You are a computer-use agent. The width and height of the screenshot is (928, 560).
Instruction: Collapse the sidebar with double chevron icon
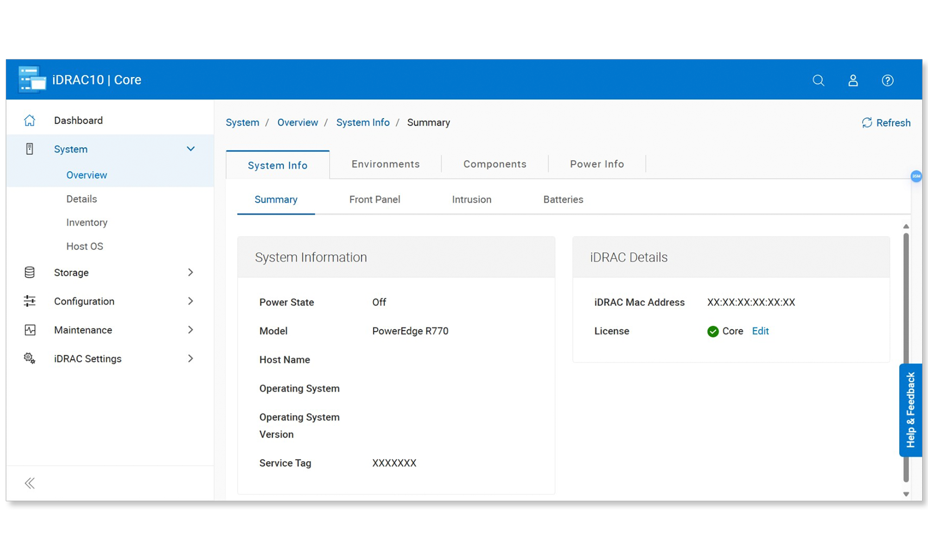[29, 483]
